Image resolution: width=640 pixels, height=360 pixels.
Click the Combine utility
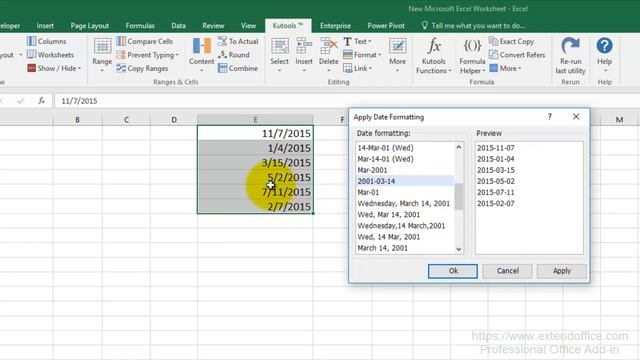238,68
